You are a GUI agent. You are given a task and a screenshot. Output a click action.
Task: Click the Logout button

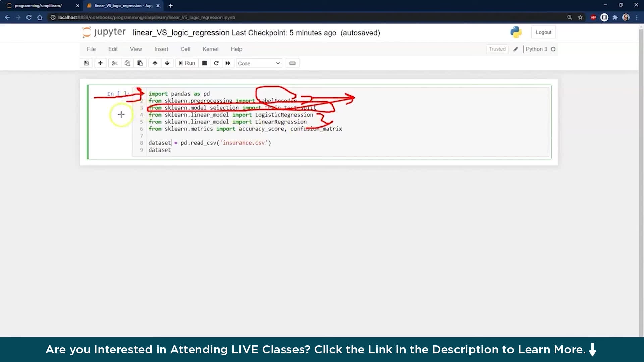coord(543,32)
